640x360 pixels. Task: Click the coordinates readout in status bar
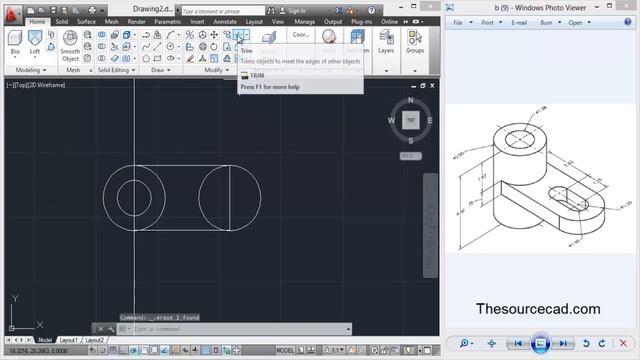click(38, 351)
